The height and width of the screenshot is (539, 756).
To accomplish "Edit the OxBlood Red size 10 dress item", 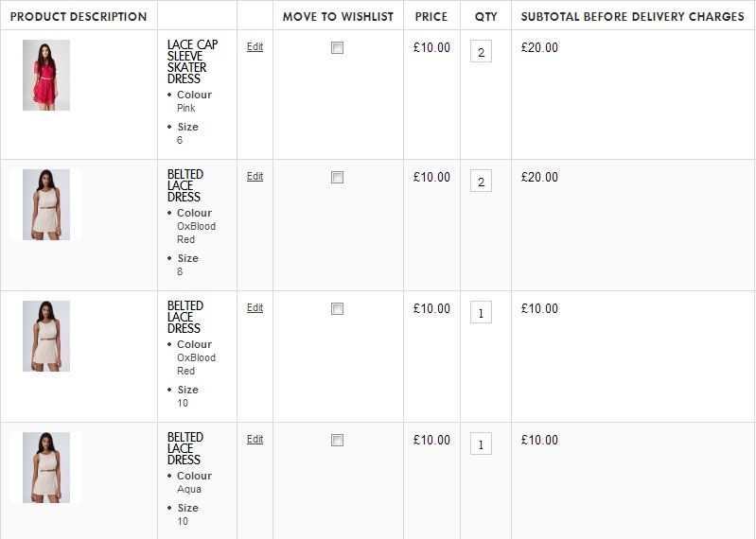I will 255,308.
